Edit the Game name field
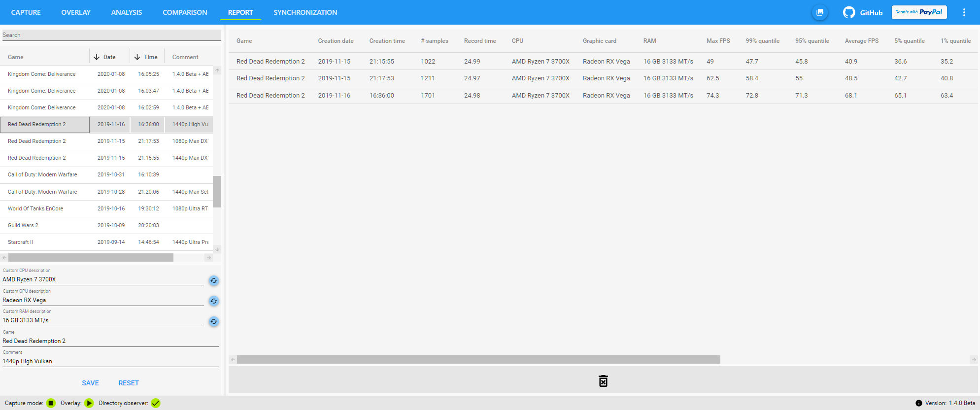This screenshot has width=980, height=410. (x=110, y=341)
